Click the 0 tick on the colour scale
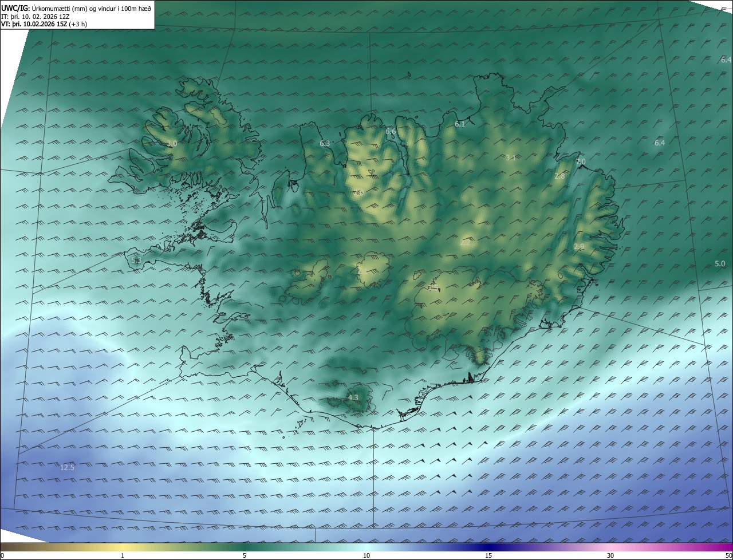Image resolution: width=733 pixels, height=560 pixels. click(2, 555)
